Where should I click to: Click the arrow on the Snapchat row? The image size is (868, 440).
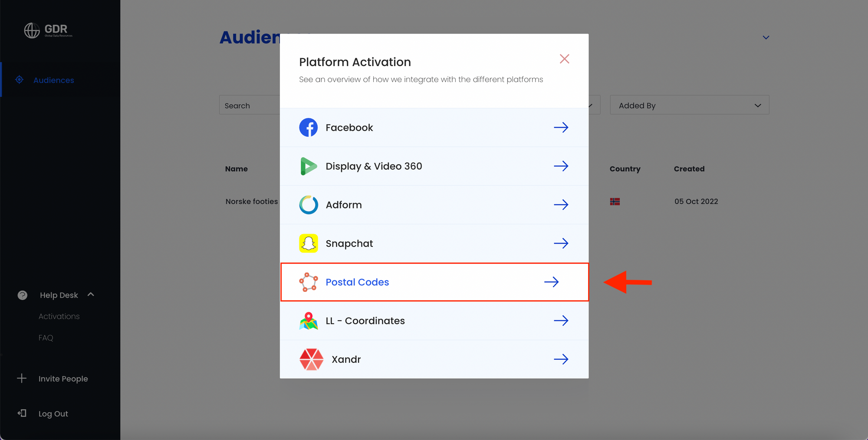coord(561,243)
